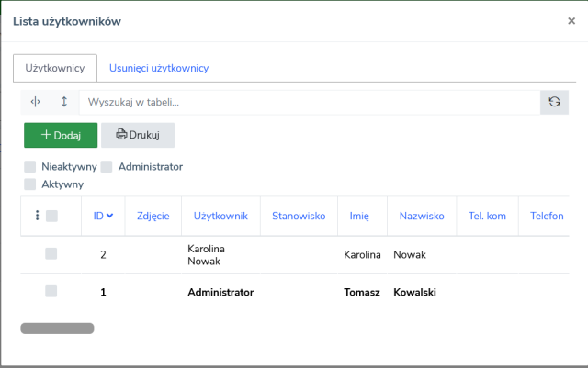Select the checkbox for Karolina Nowak row
This screenshot has height=368, width=588.
point(51,253)
